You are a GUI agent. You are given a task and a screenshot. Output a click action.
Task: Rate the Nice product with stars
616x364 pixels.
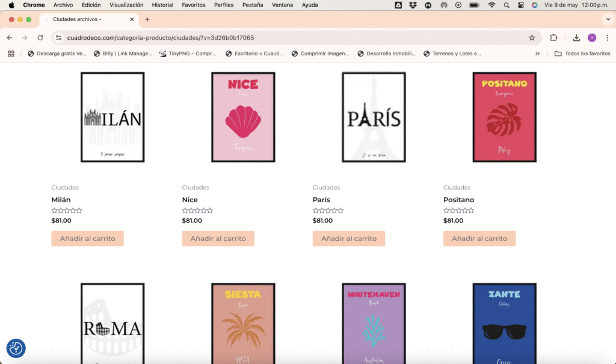coord(197,211)
